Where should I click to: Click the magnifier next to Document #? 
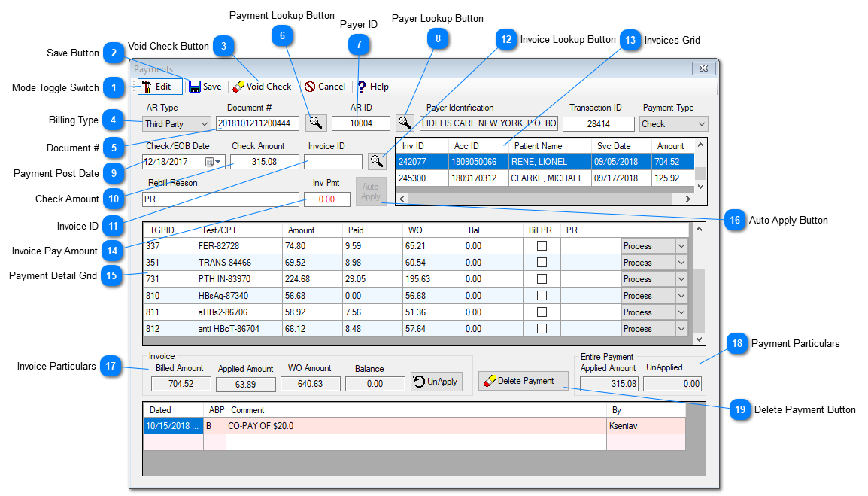317,122
